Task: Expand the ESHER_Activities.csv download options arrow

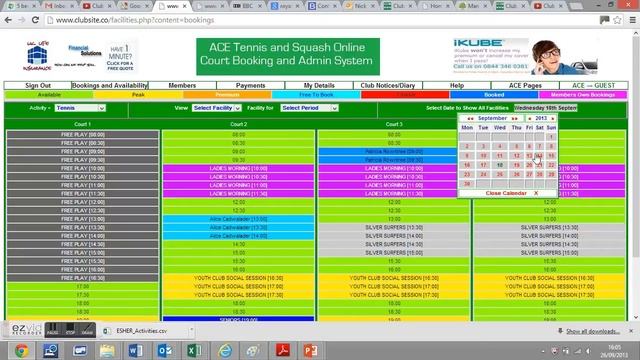Action: (x=191, y=329)
